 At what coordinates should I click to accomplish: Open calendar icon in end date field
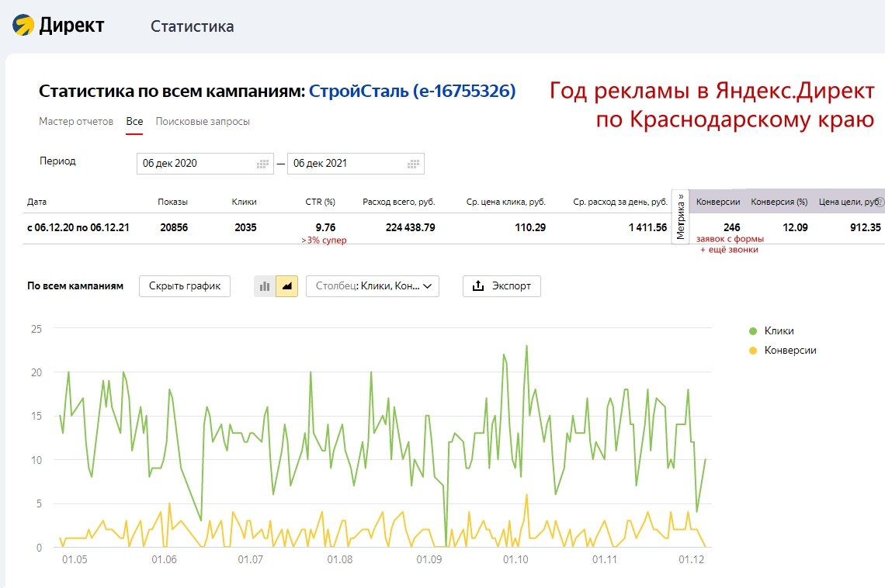click(413, 164)
